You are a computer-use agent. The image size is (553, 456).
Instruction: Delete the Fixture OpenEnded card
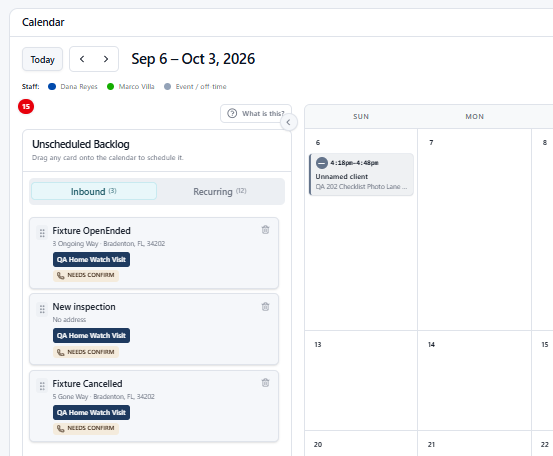pos(266,230)
